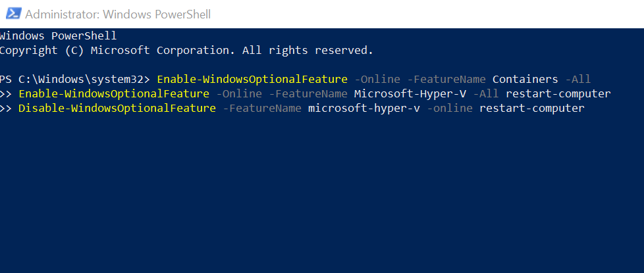Click the Windows PowerShell banner line
This screenshot has height=273, width=644.
59,36
